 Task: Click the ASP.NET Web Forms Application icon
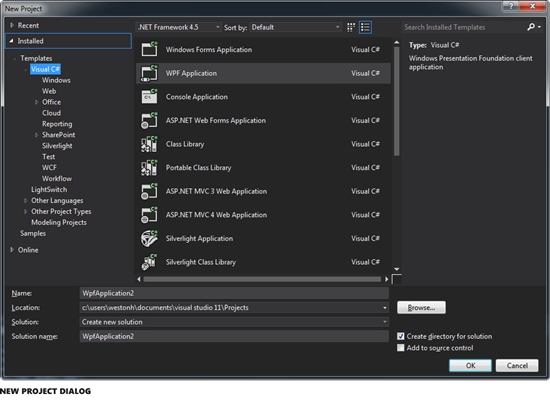149,120
